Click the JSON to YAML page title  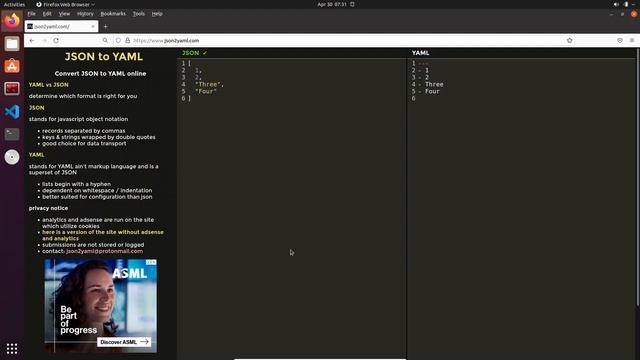[104, 57]
